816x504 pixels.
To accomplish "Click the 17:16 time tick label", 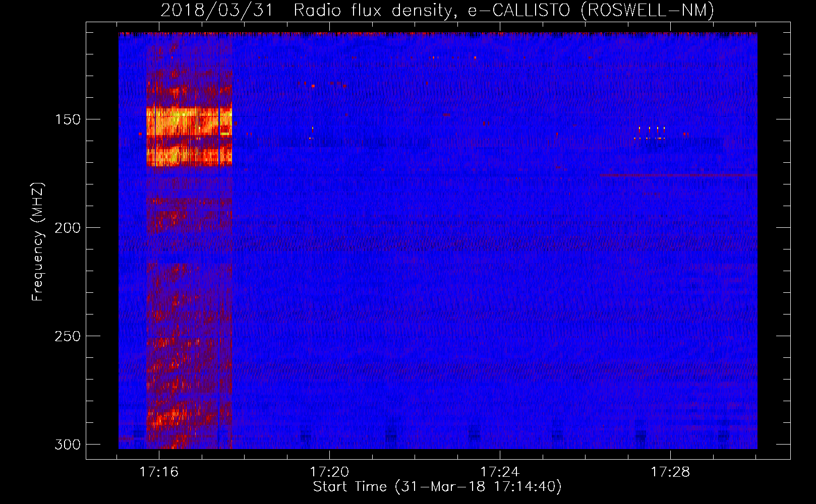I will [159, 472].
